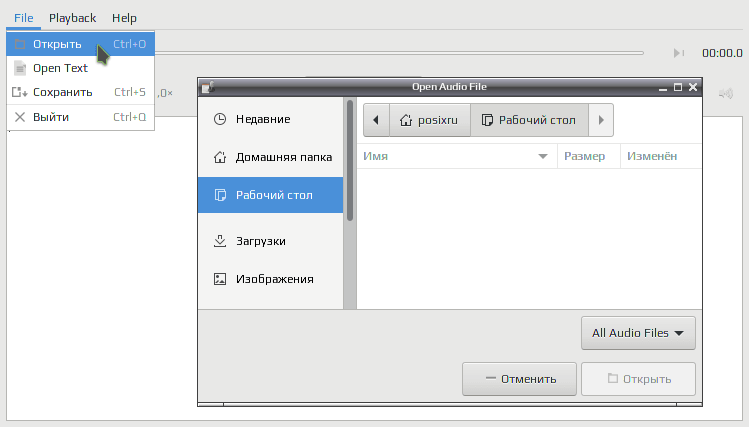Select Недавние in the dialog sidebar
The image size is (749, 427).
coord(270,119)
